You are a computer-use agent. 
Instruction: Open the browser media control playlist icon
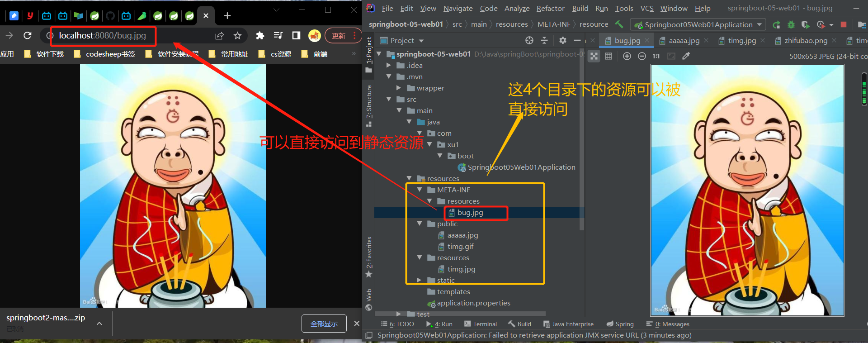(278, 35)
